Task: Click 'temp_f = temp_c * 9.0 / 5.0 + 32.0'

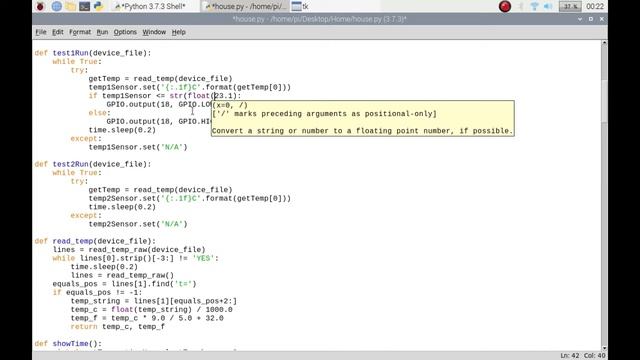Action: [147, 318]
